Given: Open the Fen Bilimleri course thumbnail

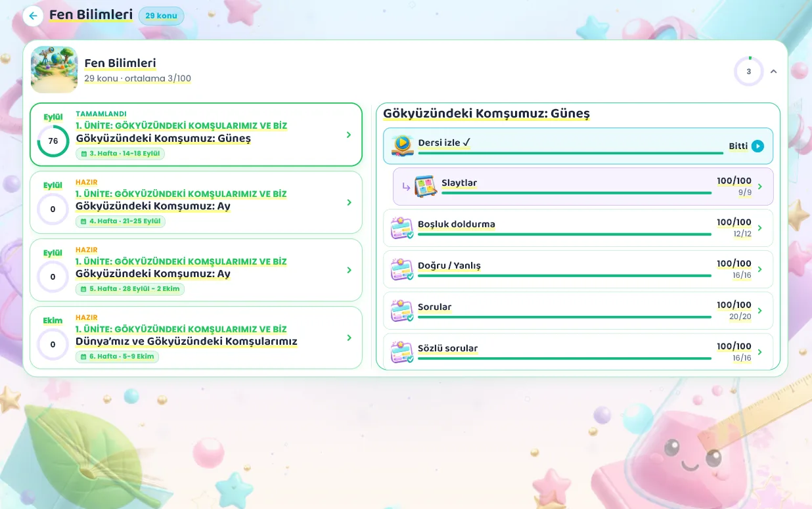Looking at the screenshot, I should click(x=54, y=70).
